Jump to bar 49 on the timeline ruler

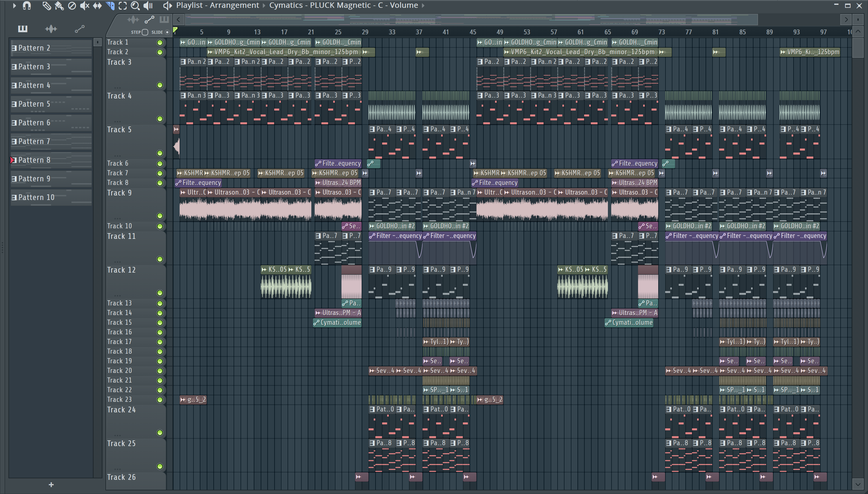click(500, 32)
